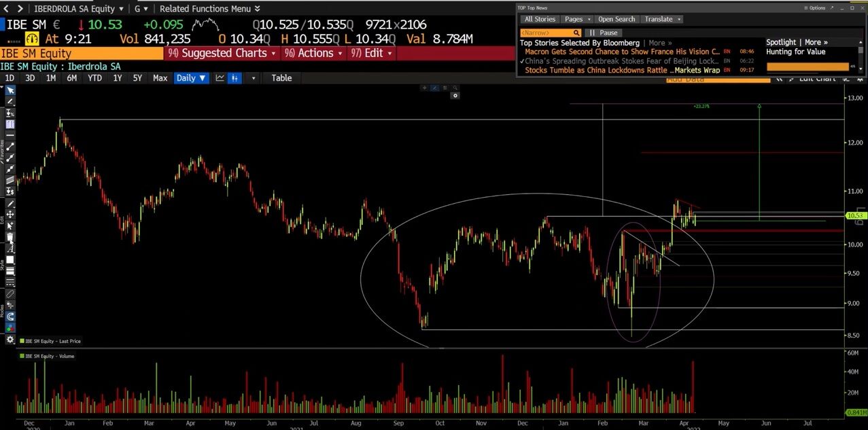Click the multicolor palette mode icon
Image resolution: width=868 pixels, height=430 pixels.
point(10,328)
